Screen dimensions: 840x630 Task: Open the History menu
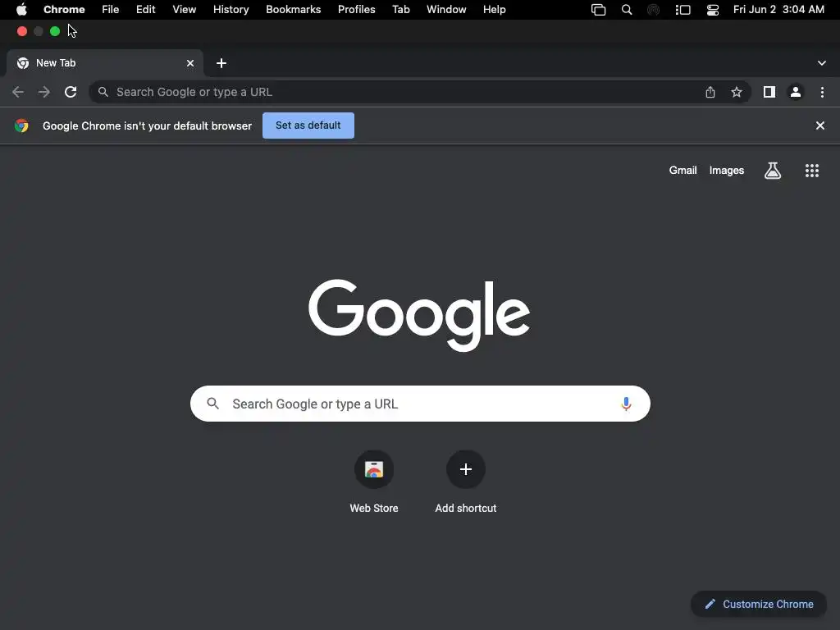pos(231,10)
